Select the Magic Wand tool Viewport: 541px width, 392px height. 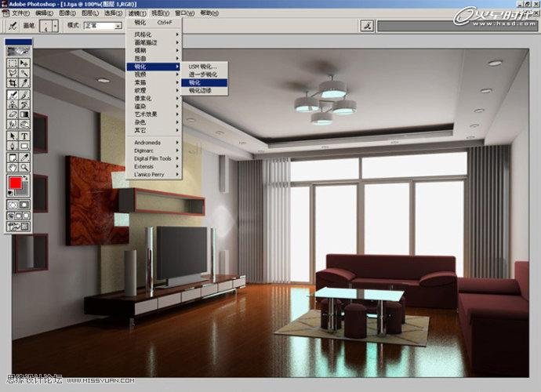(25, 72)
